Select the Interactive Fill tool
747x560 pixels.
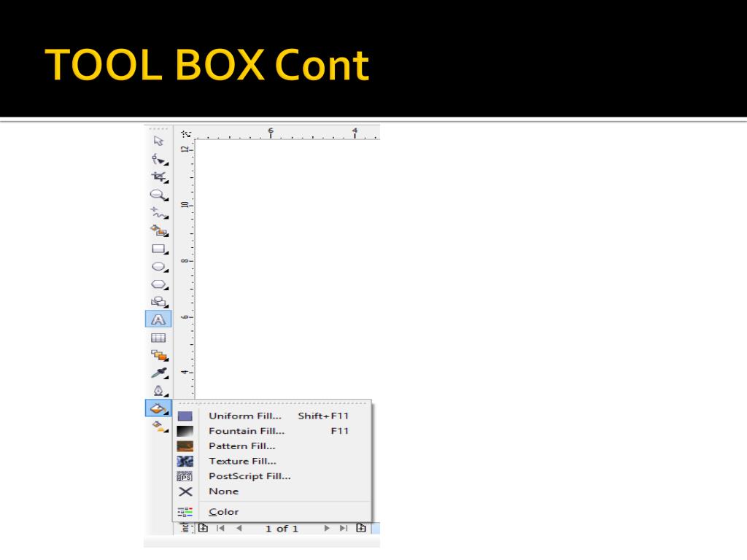tap(160, 426)
